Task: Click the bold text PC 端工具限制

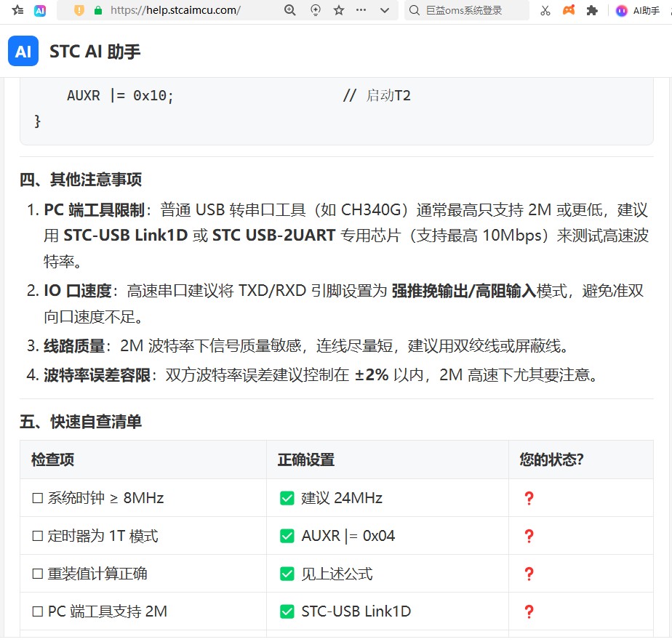Action: [95, 210]
